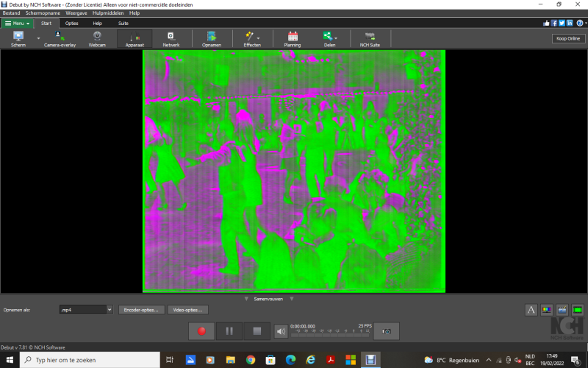
Task: Mute the audio with the speaker button
Action: 281,331
